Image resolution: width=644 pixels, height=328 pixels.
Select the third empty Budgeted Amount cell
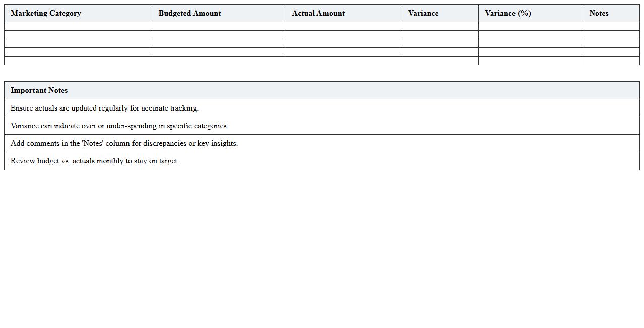click(x=218, y=43)
